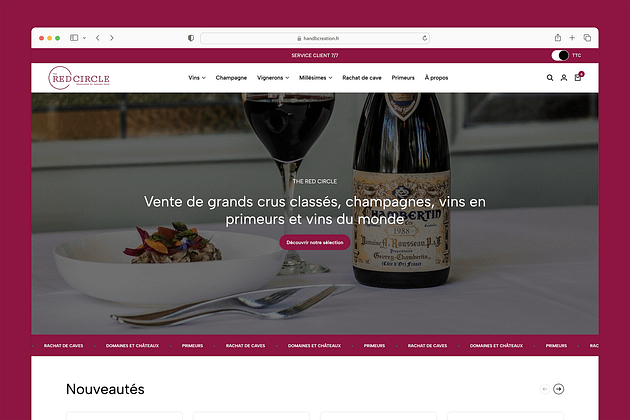630x420 pixels.
Task: Go back with the browser back arrow
Action: pyautogui.click(x=98, y=38)
